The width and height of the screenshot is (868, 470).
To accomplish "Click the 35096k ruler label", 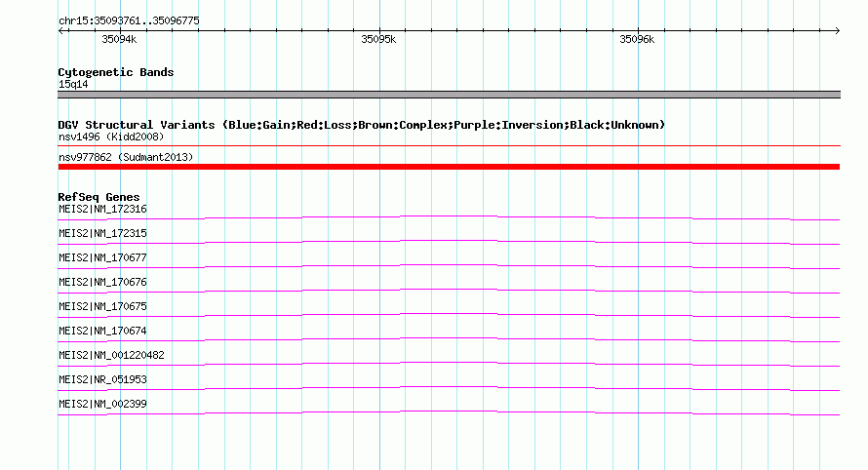I will tap(637, 39).
